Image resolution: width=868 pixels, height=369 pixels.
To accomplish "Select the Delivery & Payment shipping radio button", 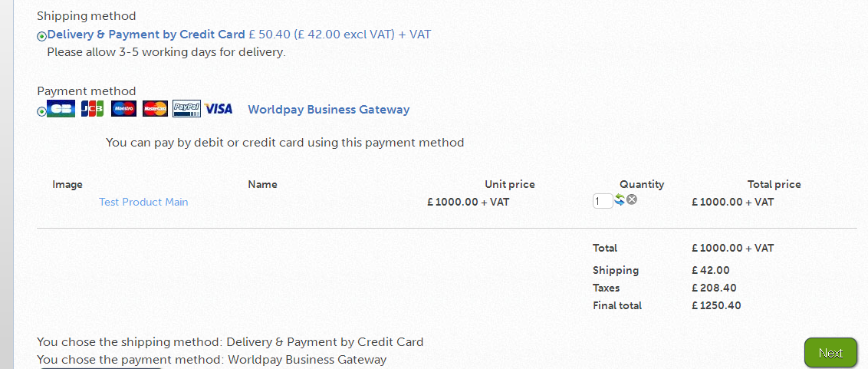I will pyautogui.click(x=41, y=36).
